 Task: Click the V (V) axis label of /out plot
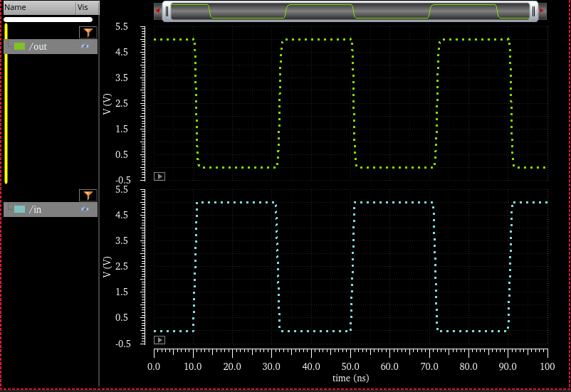coord(108,104)
